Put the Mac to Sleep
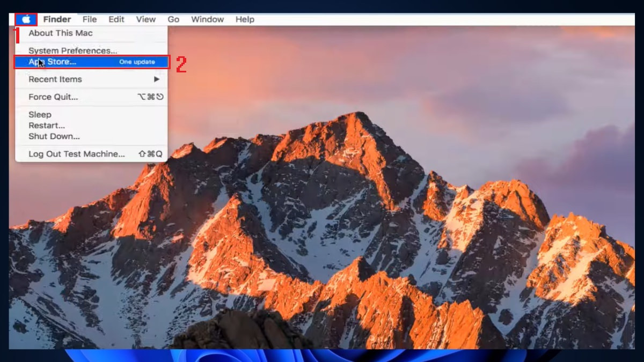644x362 pixels. point(40,114)
